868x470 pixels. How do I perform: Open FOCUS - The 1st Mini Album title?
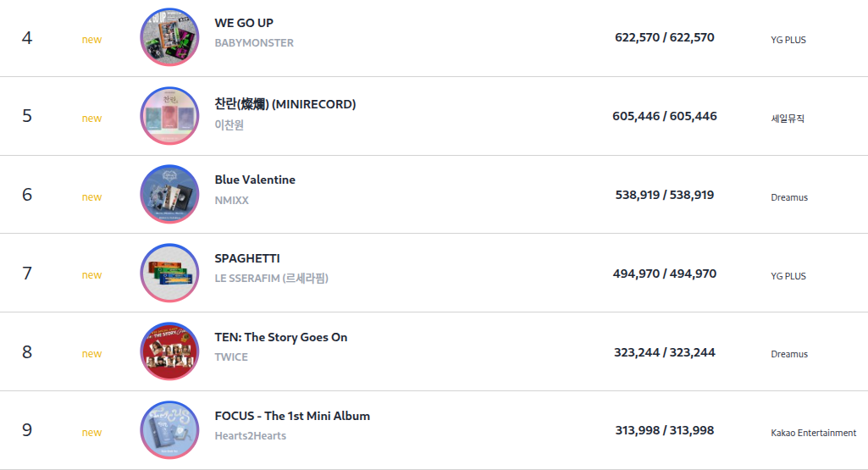[x=292, y=416]
